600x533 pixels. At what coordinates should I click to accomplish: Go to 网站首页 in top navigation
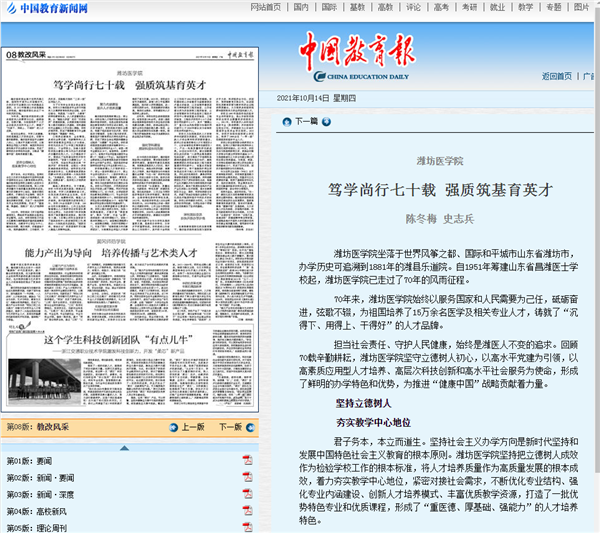point(266,7)
